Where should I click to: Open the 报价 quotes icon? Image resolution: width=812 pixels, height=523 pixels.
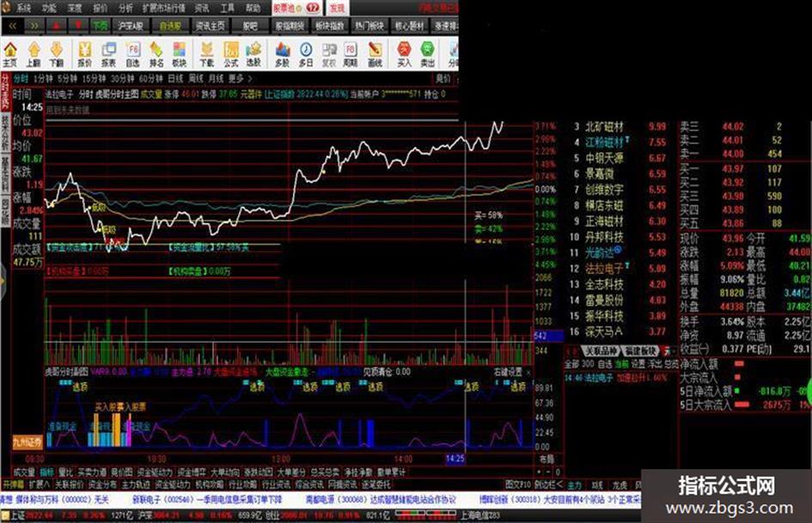click(x=85, y=55)
